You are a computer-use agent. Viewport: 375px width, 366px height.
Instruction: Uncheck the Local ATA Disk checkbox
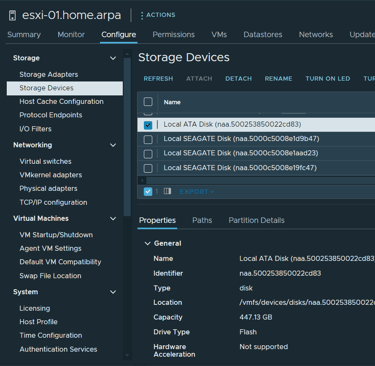tap(148, 125)
